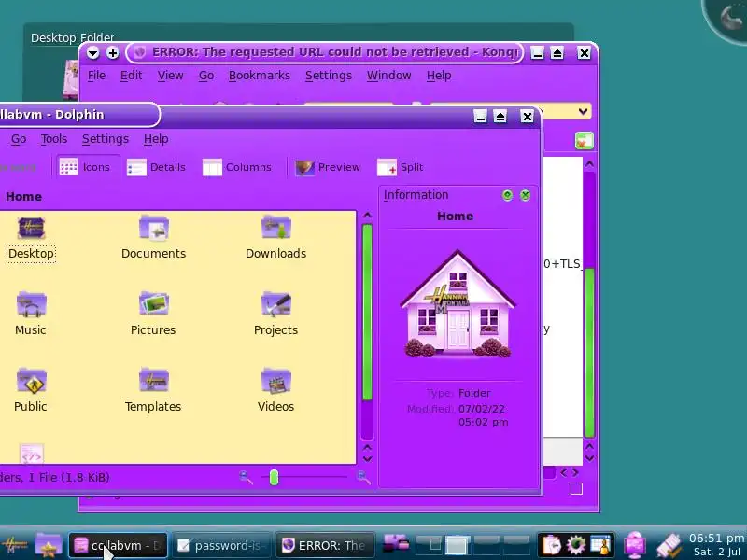Click the scroll up arrow in Konqueror page
747x560 pixels.
coord(589,164)
